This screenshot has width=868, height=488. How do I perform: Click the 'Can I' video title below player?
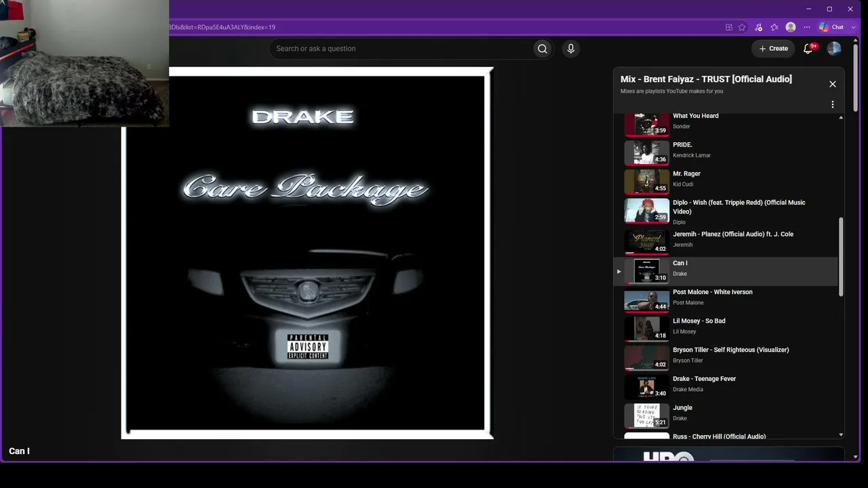(x=19, y=451)
